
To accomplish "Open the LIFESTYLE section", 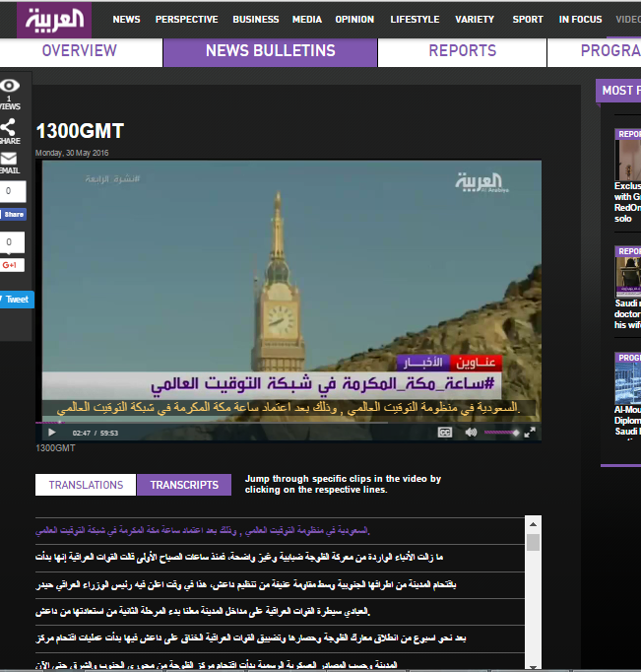I will pyautogui.click(x=415, y=20).
